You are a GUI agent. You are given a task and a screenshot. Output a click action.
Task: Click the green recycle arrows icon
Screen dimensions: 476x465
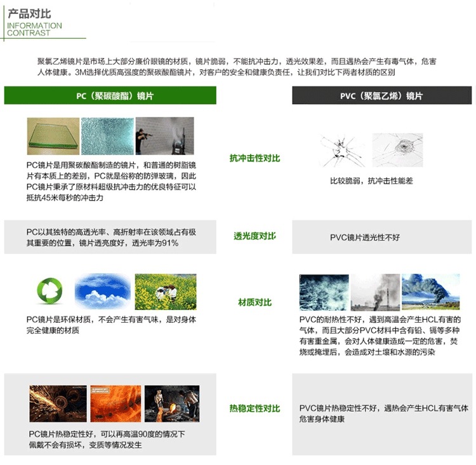point(50,291)
